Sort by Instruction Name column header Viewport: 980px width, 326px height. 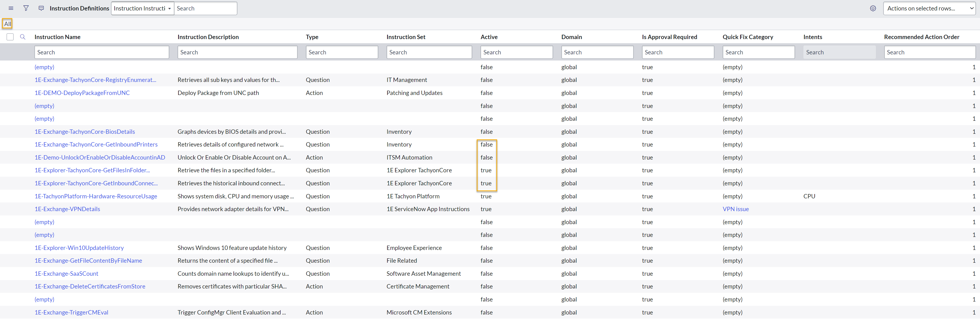[57, 37]
